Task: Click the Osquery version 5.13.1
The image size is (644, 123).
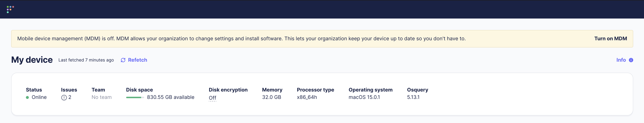Action: (413, 97)
